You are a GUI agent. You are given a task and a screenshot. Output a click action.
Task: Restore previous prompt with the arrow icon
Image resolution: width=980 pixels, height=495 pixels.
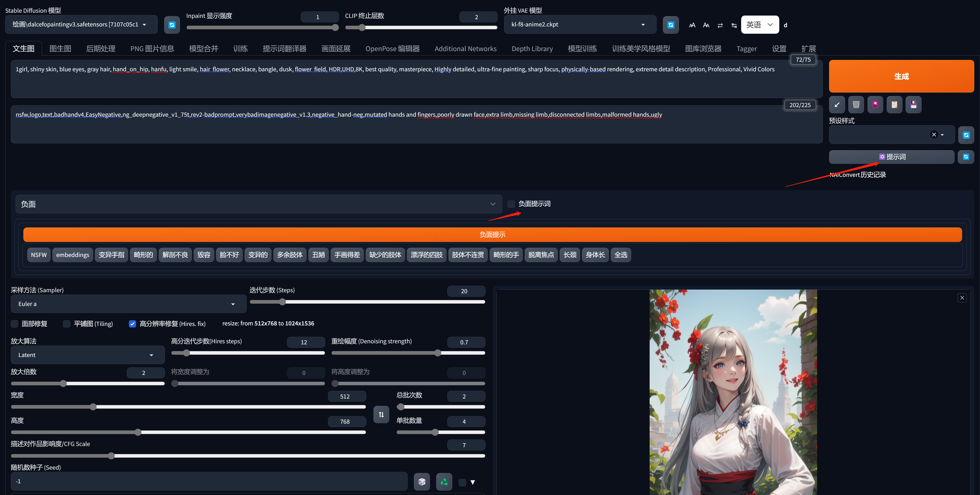(837, 105)
